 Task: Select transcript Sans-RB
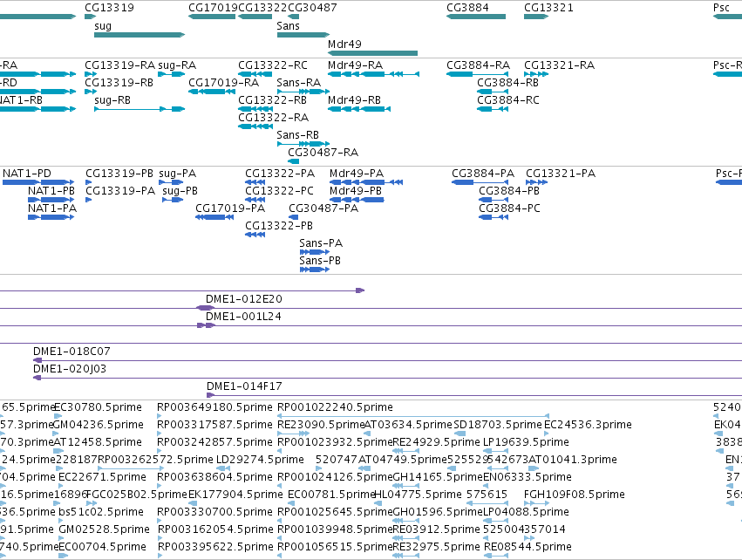[303, 144]
